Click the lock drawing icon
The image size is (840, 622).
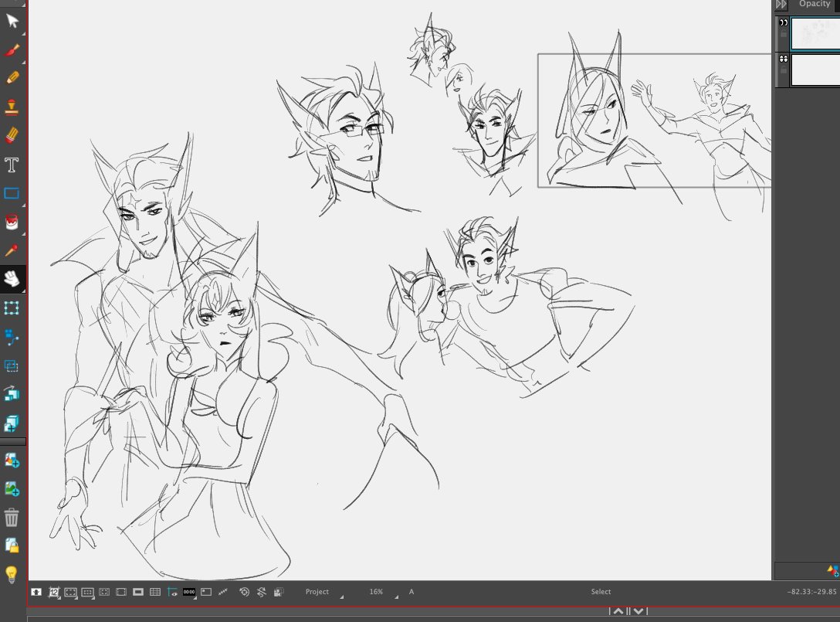(12, 546)
